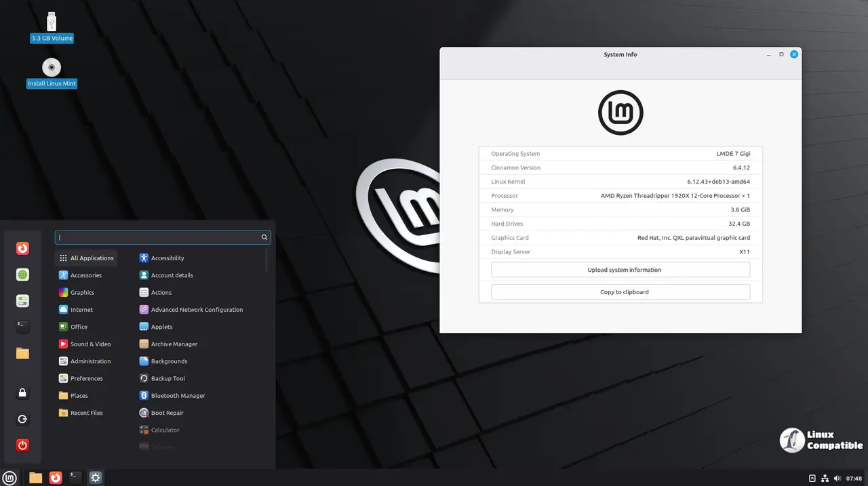Click the Linux Mint menu button on panel
This screenshot has width=868, height=486.
[9, 478]
